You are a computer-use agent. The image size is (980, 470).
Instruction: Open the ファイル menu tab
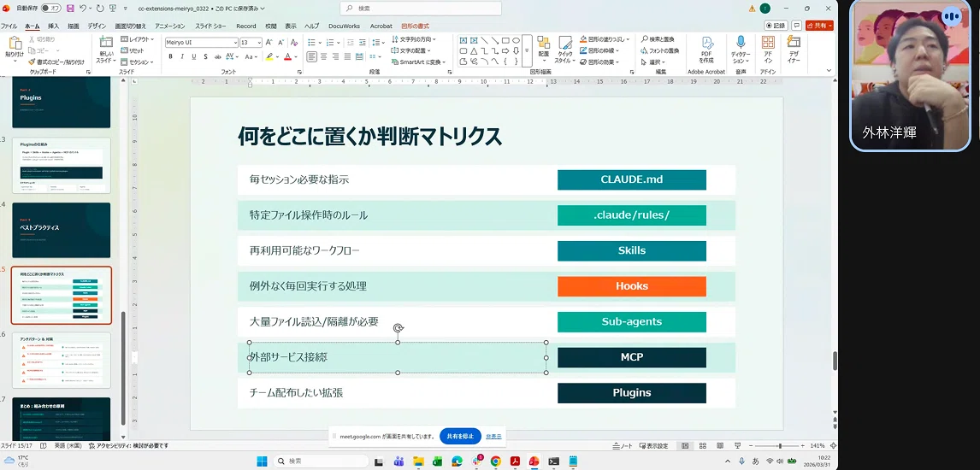pos(9,26)
